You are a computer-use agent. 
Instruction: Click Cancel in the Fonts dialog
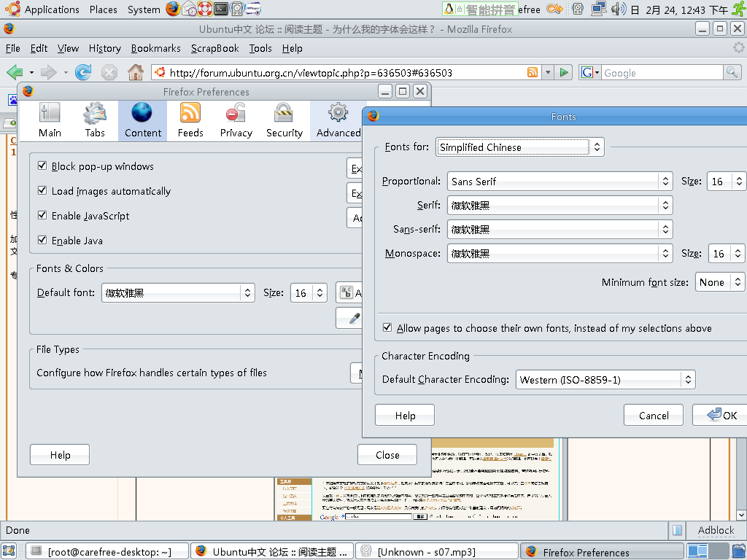pyautogui.click(x=654, y=415)
